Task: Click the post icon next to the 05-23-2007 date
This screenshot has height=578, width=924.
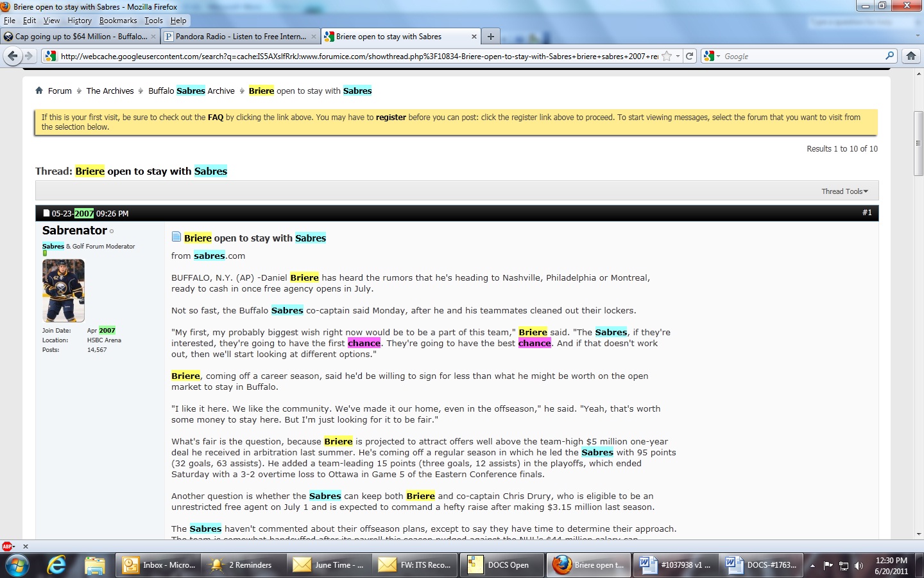Action: tap(46, 213)
